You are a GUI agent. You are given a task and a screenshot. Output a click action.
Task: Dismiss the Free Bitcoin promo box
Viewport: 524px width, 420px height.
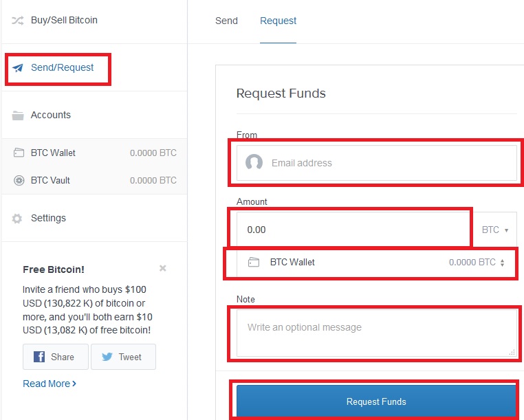(163, 268)
